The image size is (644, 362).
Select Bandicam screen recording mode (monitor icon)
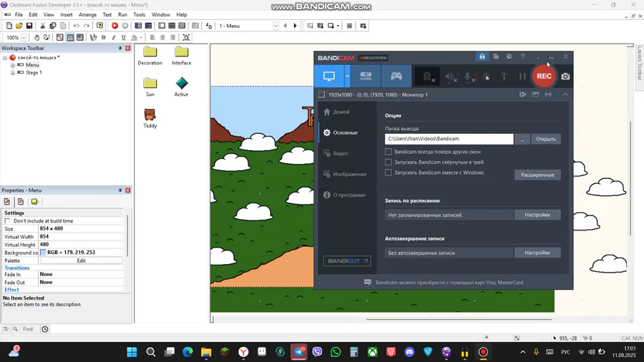click(x=329, y=76)
